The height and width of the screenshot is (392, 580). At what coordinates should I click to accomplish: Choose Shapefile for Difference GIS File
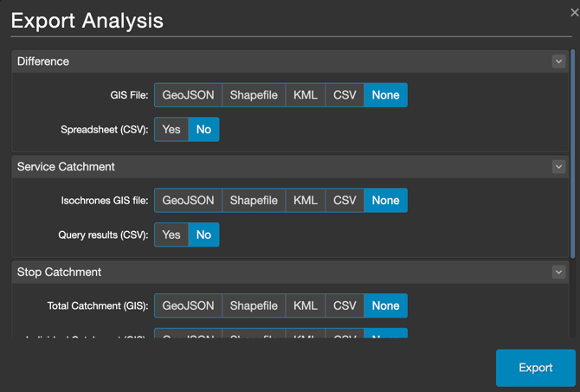tap(254, 95)
